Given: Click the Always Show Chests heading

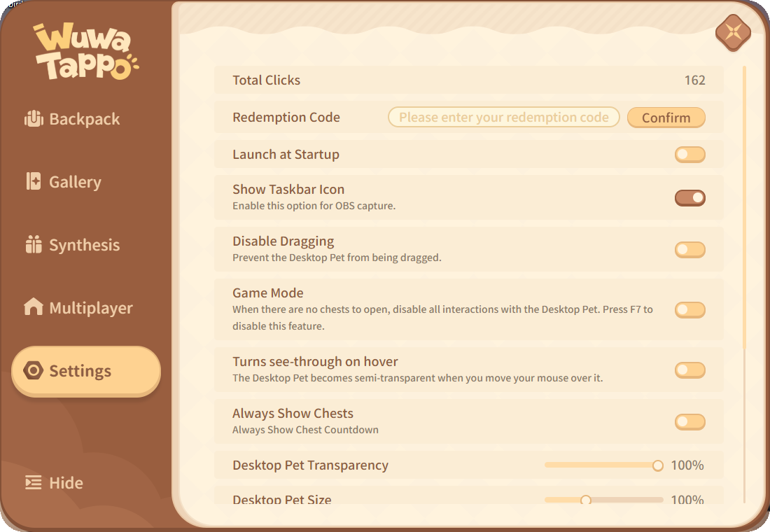Looking at the screenshot, I should 293,413.
